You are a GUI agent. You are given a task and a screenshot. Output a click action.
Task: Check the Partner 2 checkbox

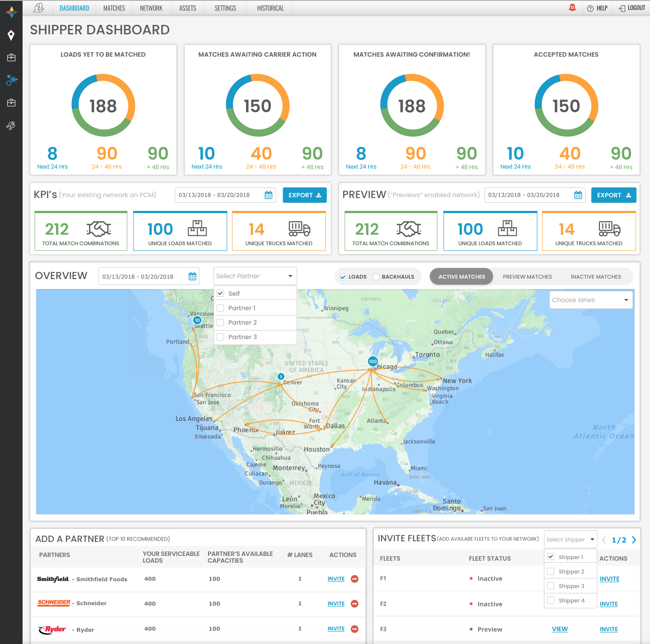[x=221, y=322]
